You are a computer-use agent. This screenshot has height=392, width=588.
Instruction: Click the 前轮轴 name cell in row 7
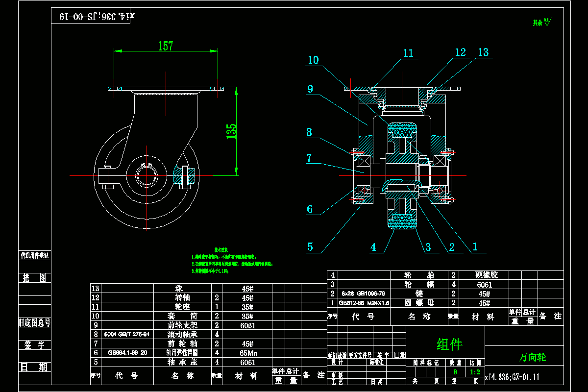[182, 343]
